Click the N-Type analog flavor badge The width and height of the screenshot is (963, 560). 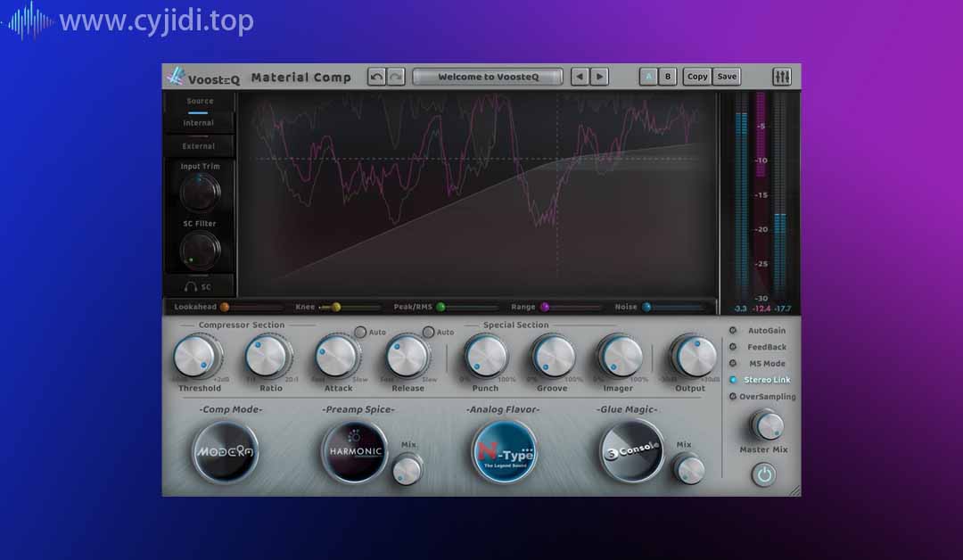coord(504,452)
